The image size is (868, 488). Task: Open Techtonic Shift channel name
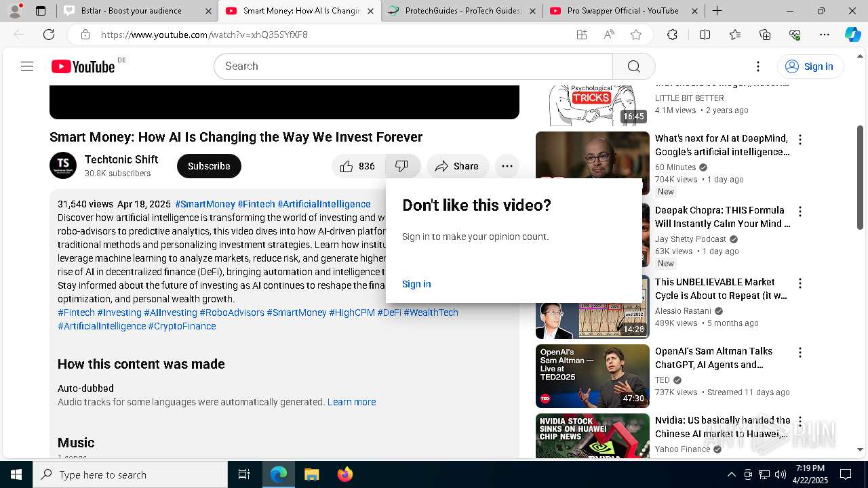121,159
